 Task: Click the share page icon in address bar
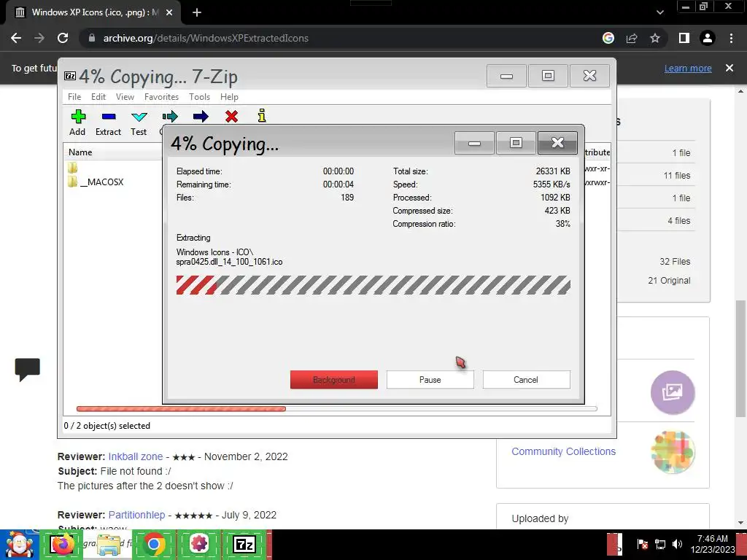632,38
